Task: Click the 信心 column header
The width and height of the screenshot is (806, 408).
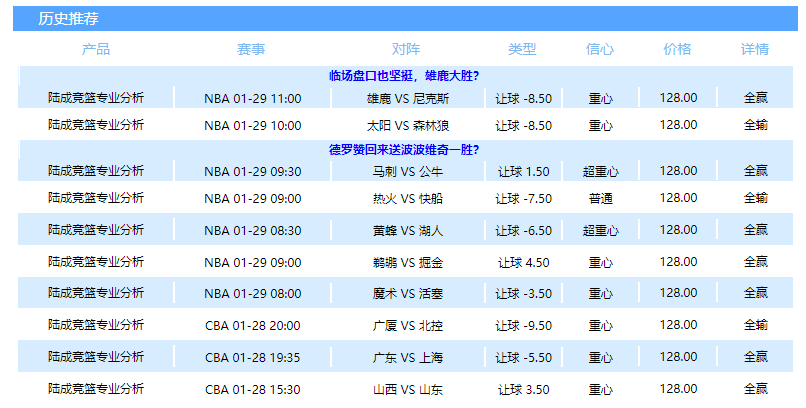Action: [600, 49]
